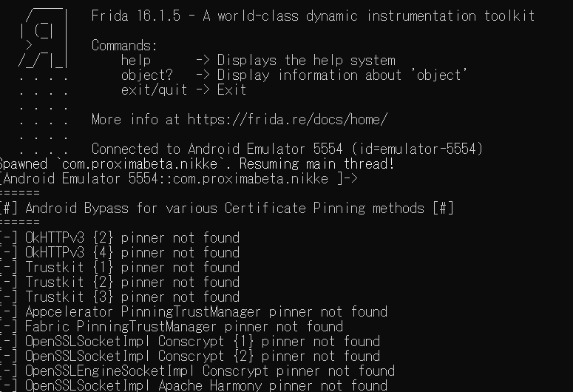The height and width of the screenshot is (392, 573).
Task: Click the 'Fabric PinningTrustManager' log line
Action: click(x=172, y=327)
